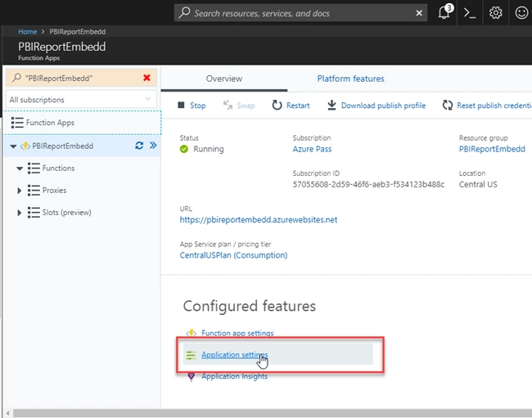Open the pbireportembedd.azurewebsites.net URL
The image size is (532, 418).
(x=258, y=220)
